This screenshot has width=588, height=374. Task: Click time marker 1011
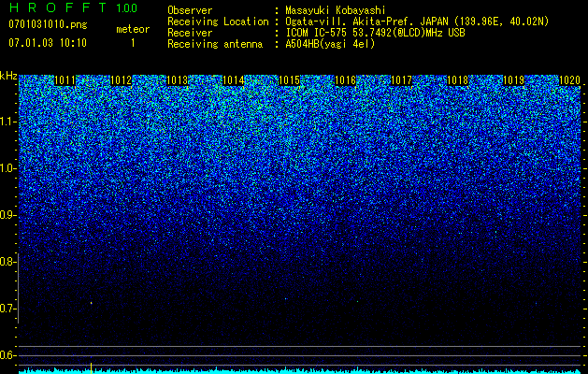click(x=65, y=80)
